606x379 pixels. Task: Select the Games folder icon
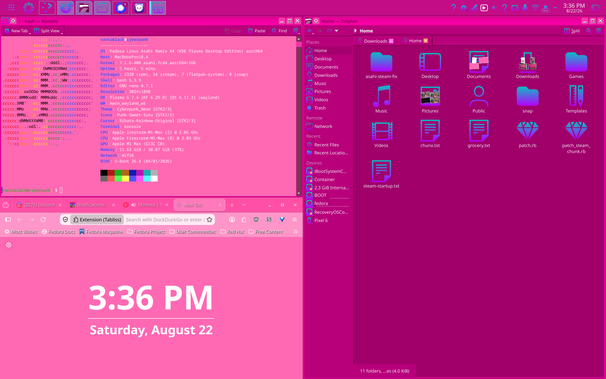click(x=576, y=62)
